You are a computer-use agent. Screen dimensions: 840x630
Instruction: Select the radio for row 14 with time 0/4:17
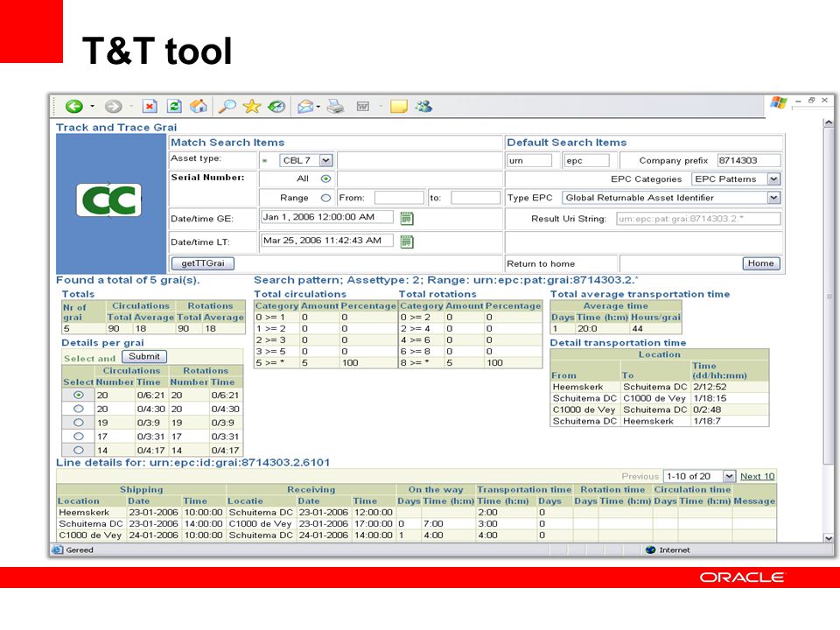tap(78, 451)
